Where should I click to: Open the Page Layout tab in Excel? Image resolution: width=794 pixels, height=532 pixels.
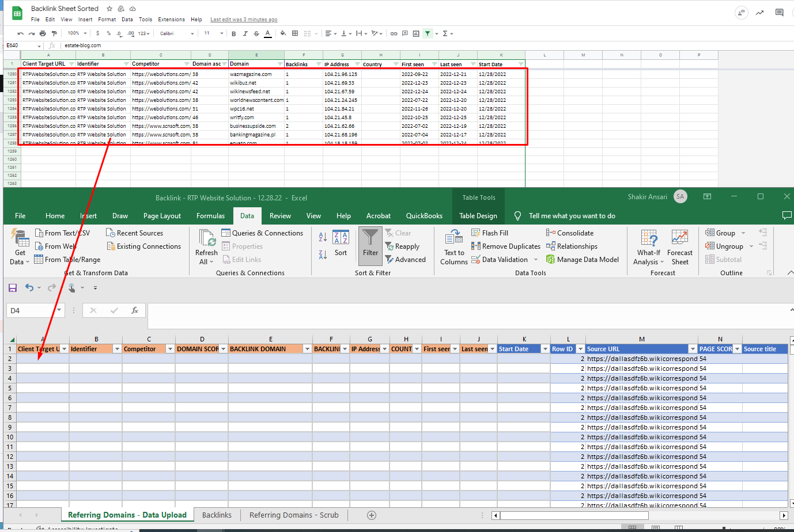point(162,216)
